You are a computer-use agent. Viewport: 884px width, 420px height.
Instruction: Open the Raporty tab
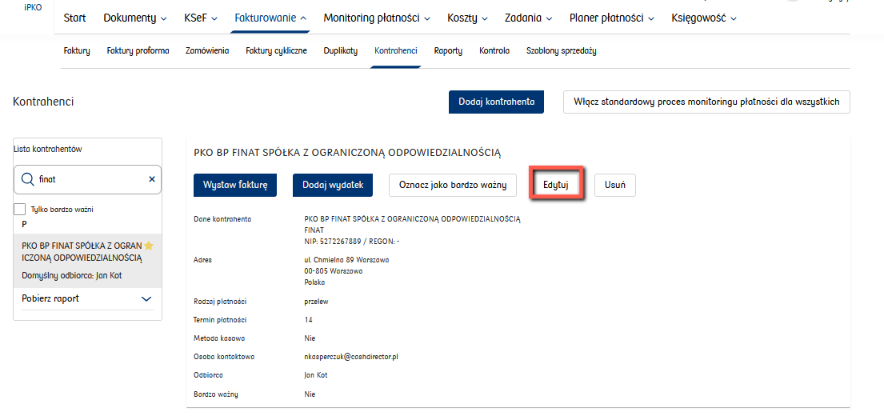coord(448,51)
